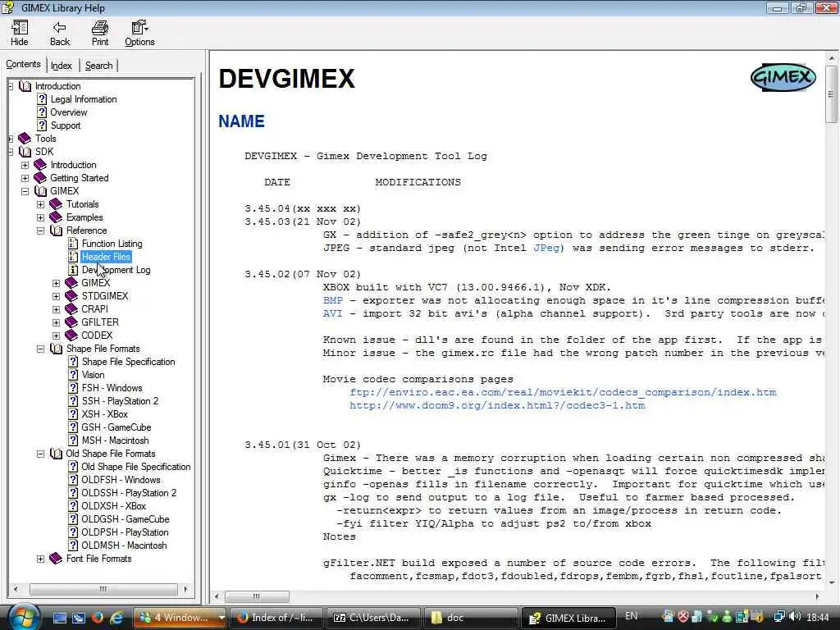This screenshot has width=840, height=630.
Task: Open the Old Shape File Specification topic
Action: tap(135, 467)
